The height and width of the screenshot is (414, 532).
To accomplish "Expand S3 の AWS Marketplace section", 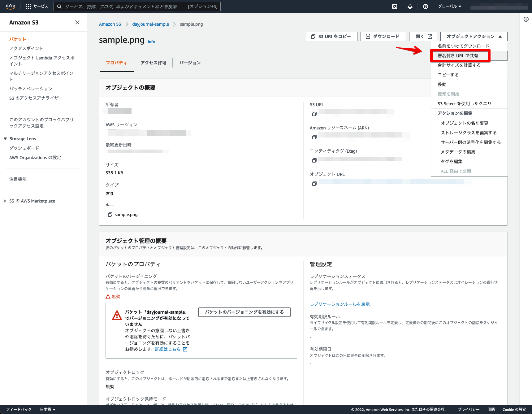I will (5, 201).
